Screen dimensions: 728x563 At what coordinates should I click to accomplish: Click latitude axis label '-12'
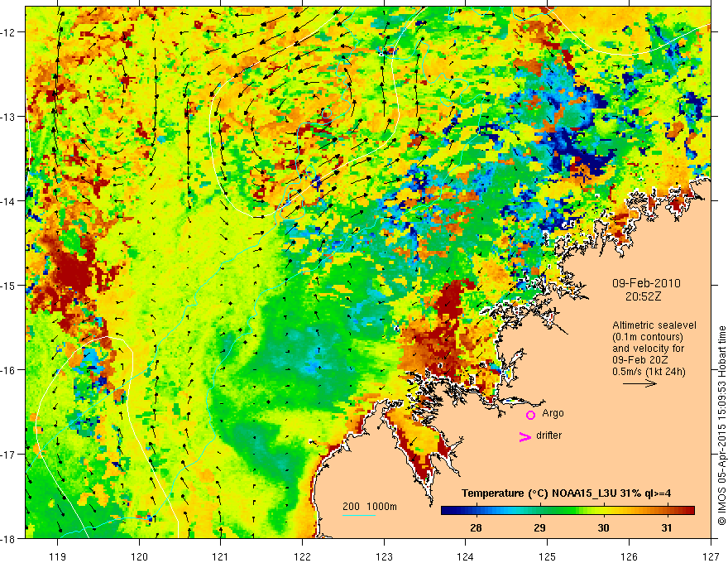click(x=9, y=32)
